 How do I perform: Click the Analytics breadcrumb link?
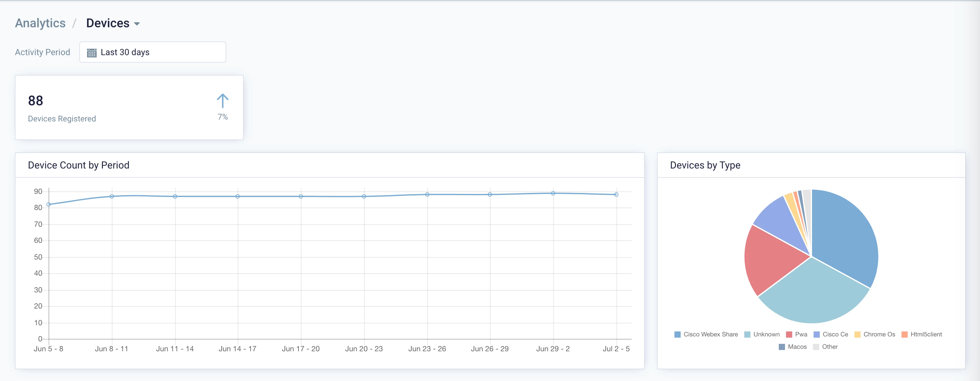(40, 23)
